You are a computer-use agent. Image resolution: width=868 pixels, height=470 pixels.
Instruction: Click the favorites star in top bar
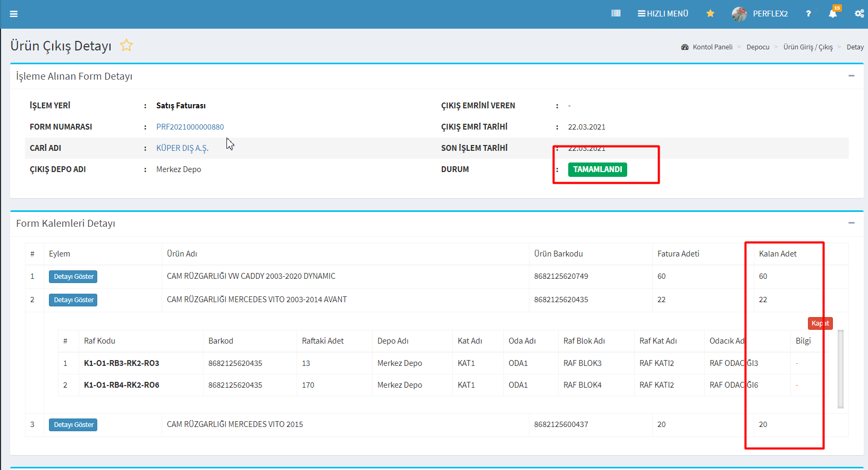pos(710,13)
